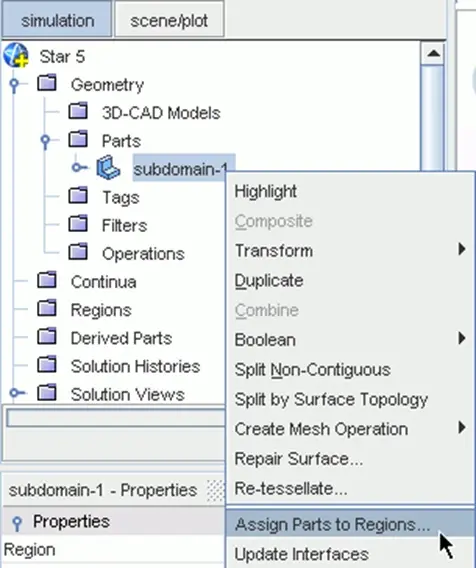The width and height of the screenshot is (476, 568).
Task: Open the Transform submenu
Action: coord(350,250)
